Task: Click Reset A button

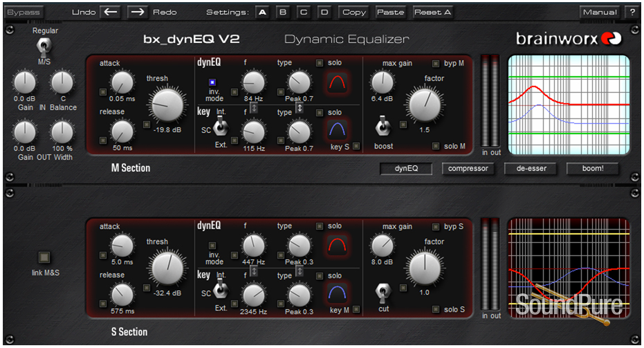Action: coord(432,12)
